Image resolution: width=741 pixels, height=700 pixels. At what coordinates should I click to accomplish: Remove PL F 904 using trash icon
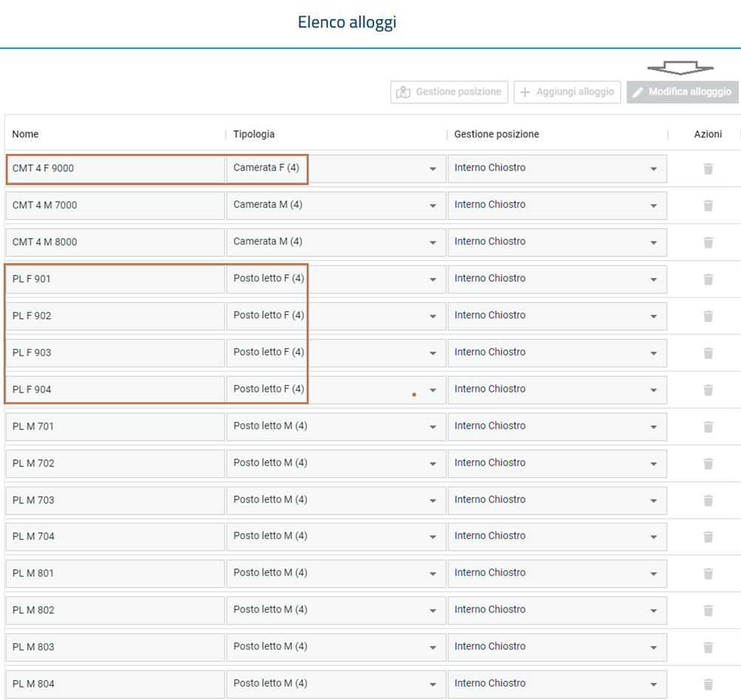point(708,390)
